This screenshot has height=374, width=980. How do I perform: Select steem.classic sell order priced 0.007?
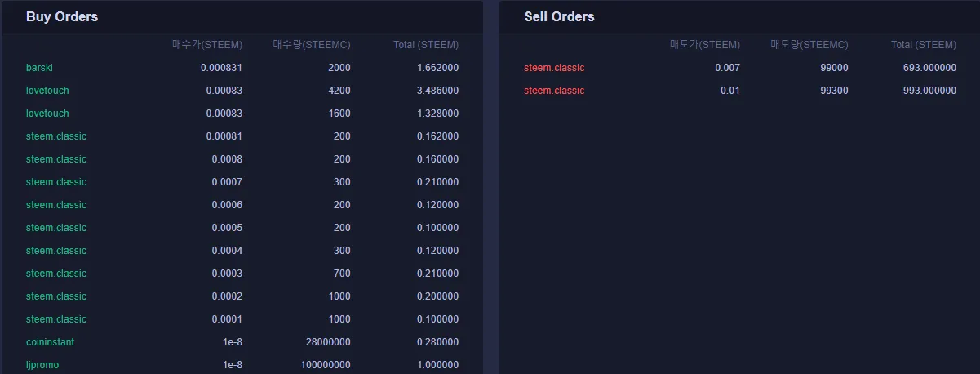(554, 68)
